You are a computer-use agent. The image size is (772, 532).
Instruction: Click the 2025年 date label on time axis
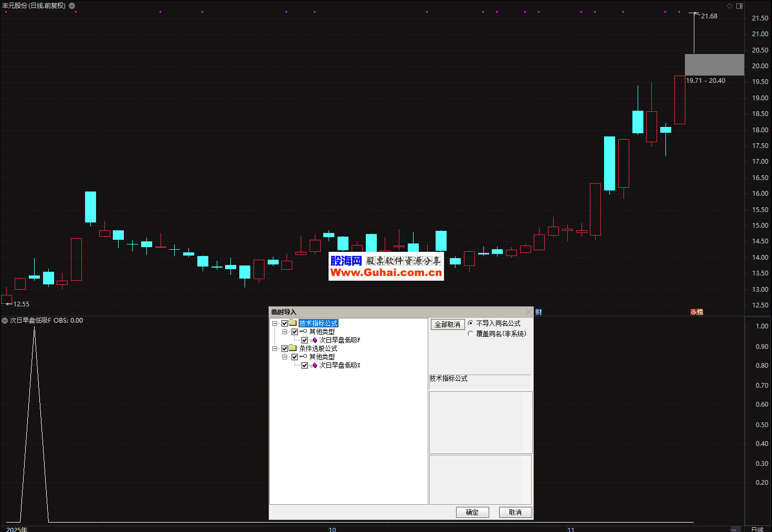[17, 529]
